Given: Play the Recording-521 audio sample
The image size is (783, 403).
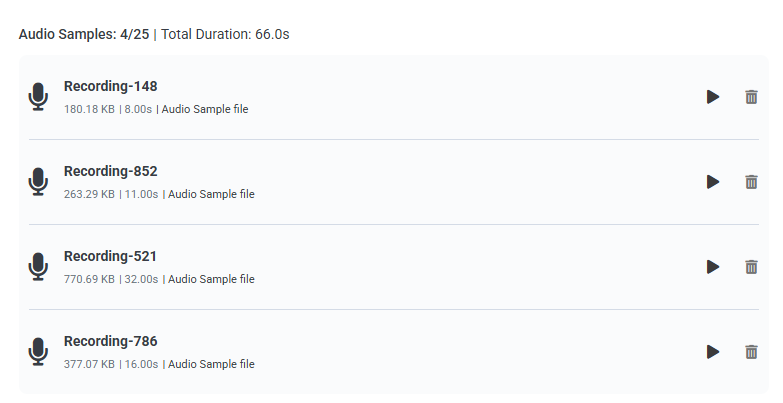Looking at the screenshot, I should coord(713,267).
